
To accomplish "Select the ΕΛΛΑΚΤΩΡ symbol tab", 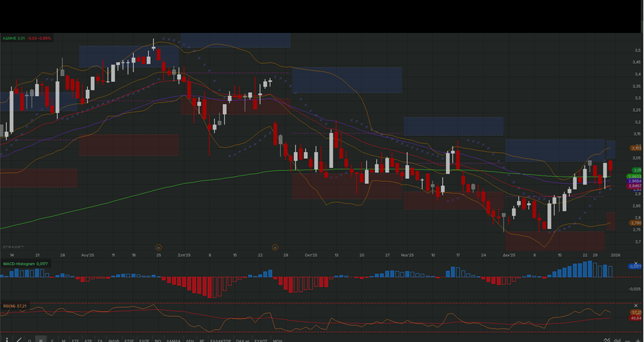I will click(220, 340).
